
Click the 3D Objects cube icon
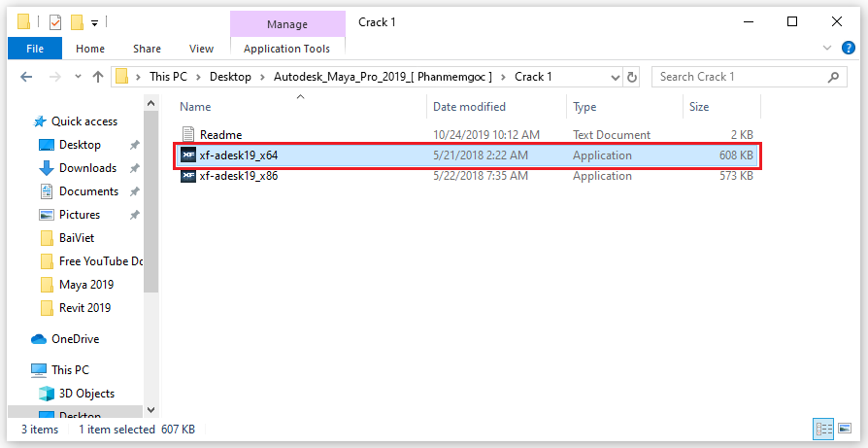point(47,394)
